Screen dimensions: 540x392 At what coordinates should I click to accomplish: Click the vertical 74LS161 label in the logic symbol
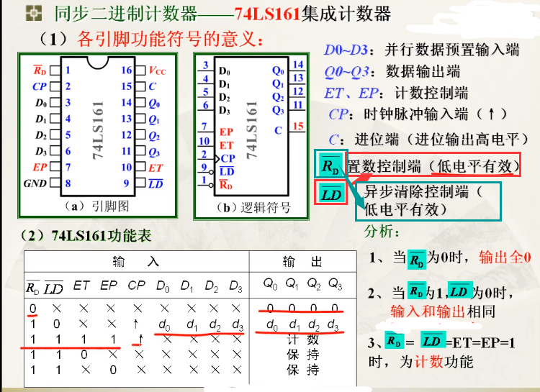click(252, 130)
